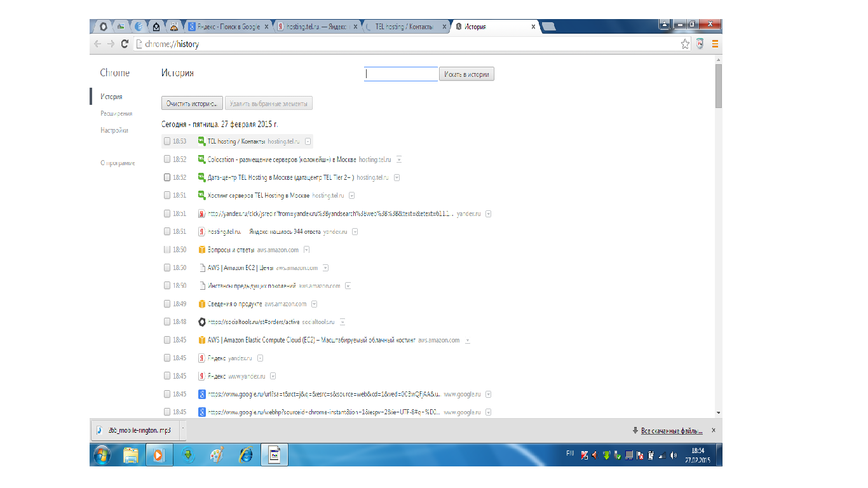Check the box for Хостинг серверов TEL Hosting
Image resolution: width=868 pixels, height=488 pixels.
point(166,195)
